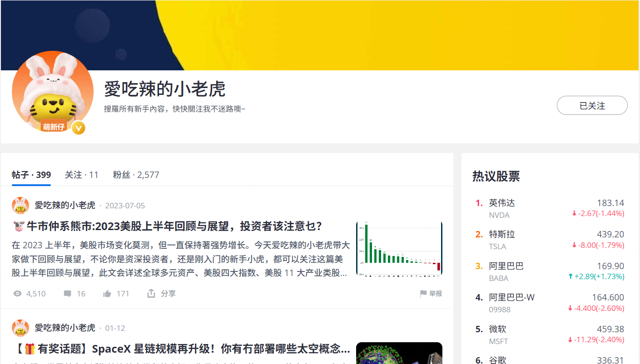This screenshot has height=364, width=640.
Task: Click MSFT price 459.38
Action: (x=610, y=329)
